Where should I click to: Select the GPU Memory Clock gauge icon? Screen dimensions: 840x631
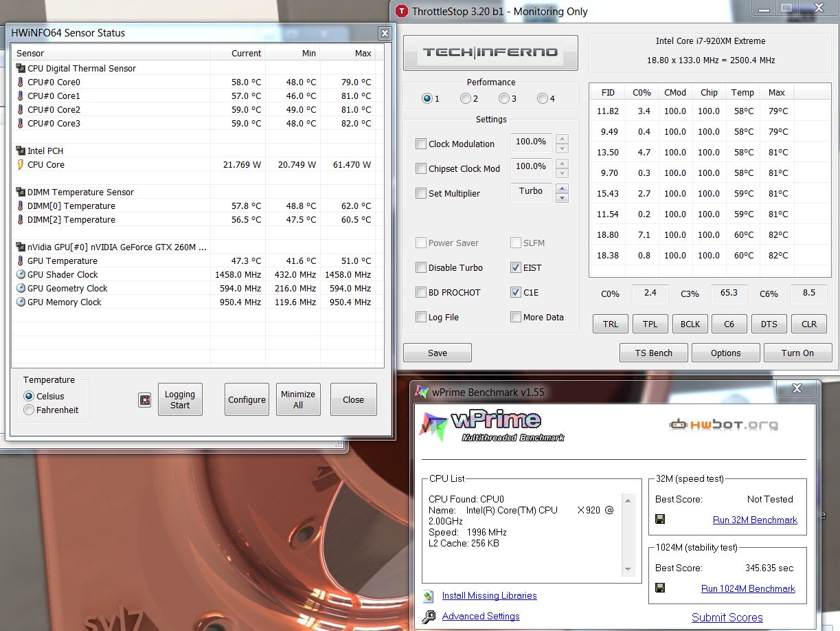(20, 302)
